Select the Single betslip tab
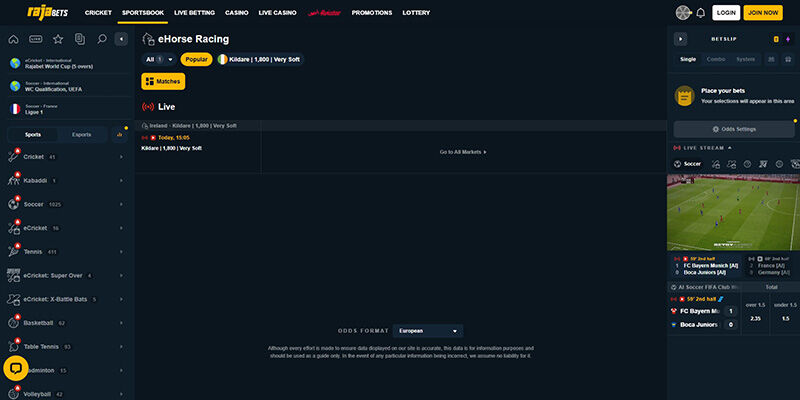Screen dimensions: 800x400 click(x=688, y=60)
